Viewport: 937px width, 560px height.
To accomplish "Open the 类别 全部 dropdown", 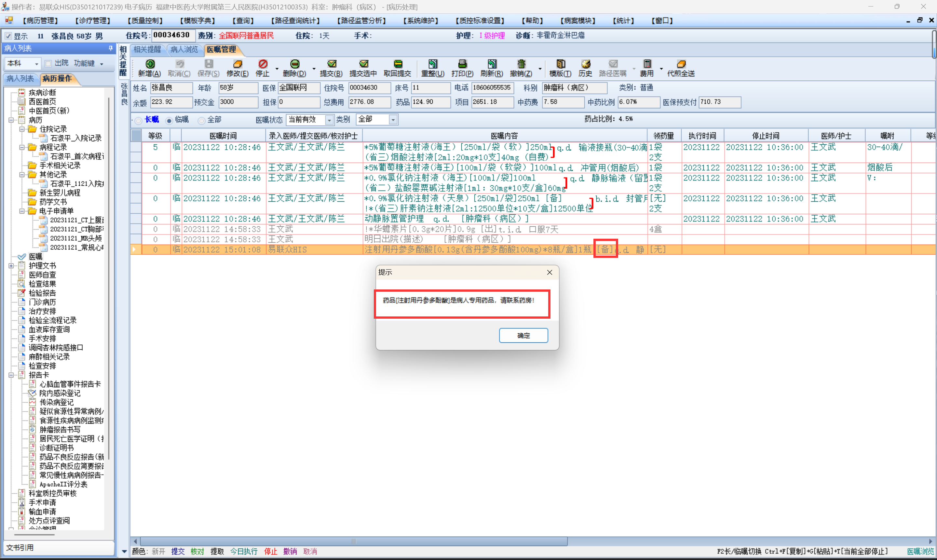I will click(x=393, y=120).
